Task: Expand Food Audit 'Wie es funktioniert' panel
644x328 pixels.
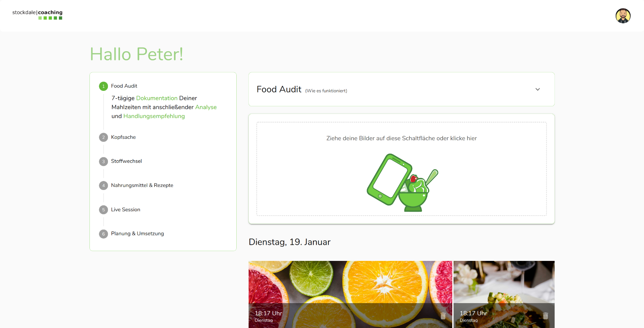Action: pos(402,89)
